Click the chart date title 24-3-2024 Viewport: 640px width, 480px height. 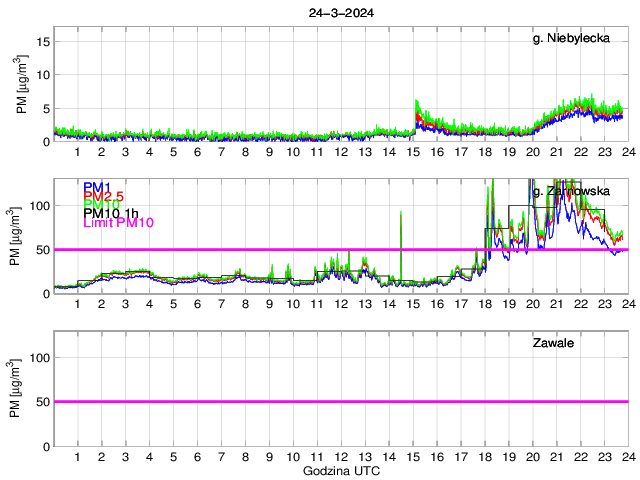pyautogui.click(x=341, y=13)
